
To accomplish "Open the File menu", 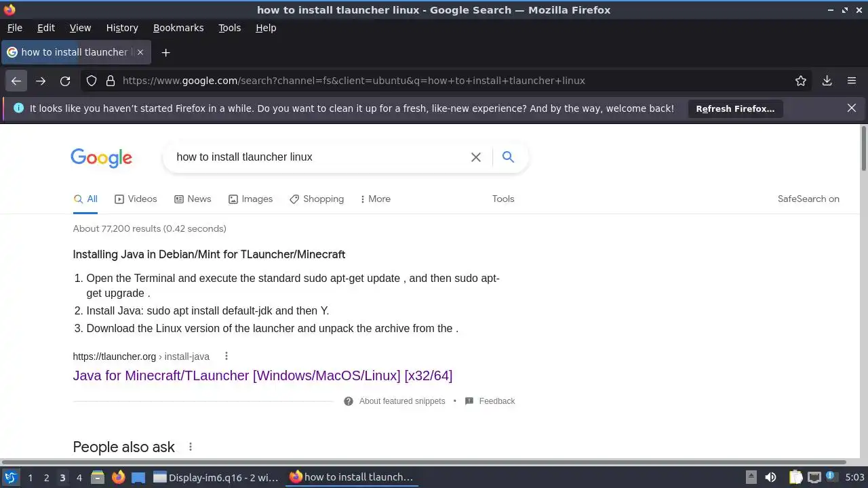I will (15, 28).
